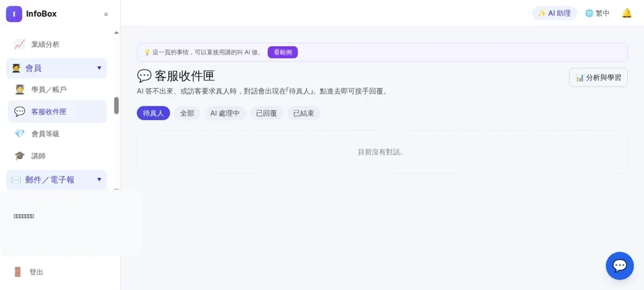Viewport: 644px width, 290px height.
Task: Click the 客服收件匣 speech bubble sidebar icon
Action: [20, 111]
